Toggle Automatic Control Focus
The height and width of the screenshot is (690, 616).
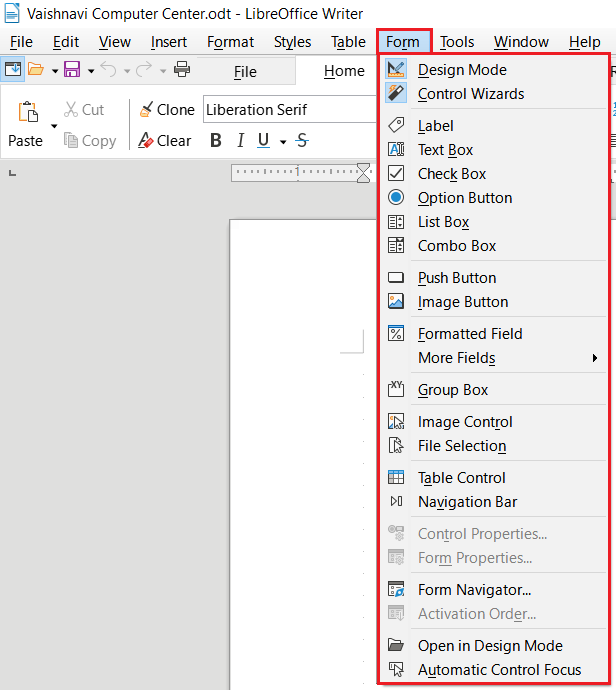[493, 669]
